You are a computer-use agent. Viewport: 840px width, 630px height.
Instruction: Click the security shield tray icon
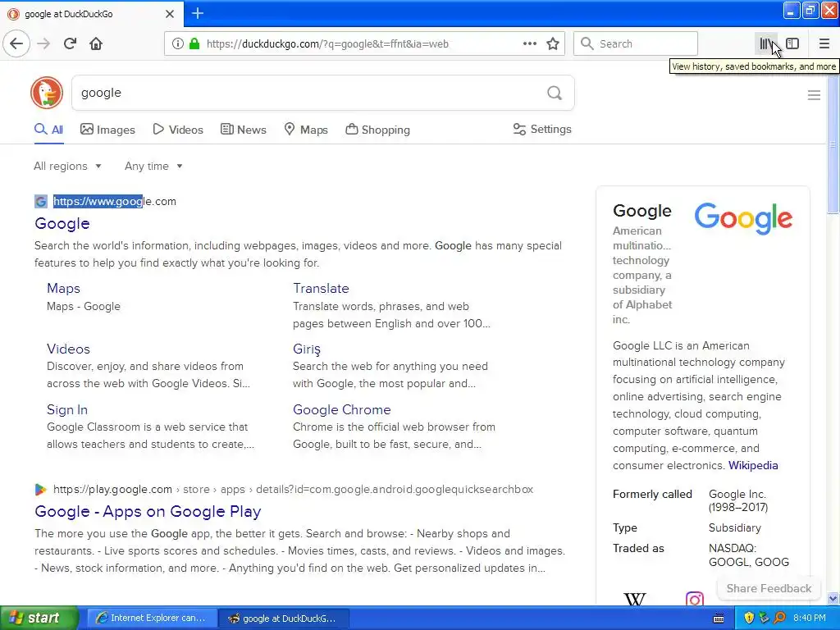(x=749, y=618)
